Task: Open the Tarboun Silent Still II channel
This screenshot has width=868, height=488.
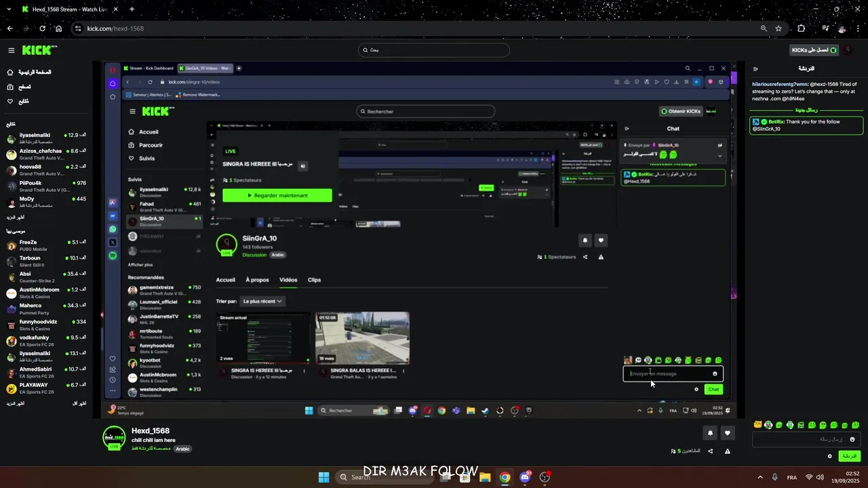Action: 46,261
